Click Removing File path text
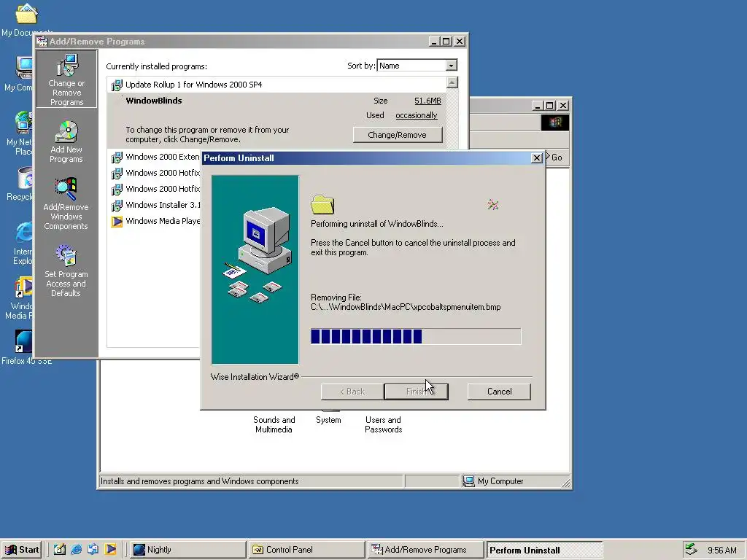Viewport: 747px width, 560px height. [x=406, y=307]
